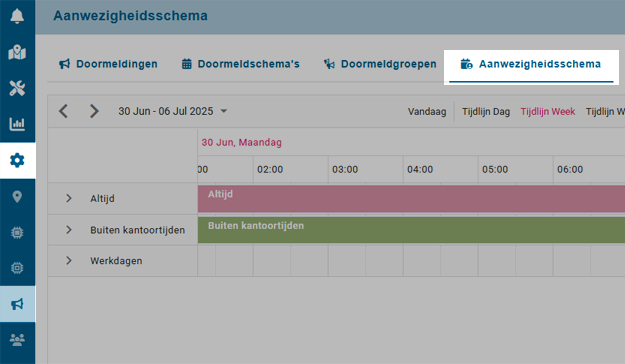The image size is (625, 364).
Task: Open the megaphone sidebar icon
Action: [17, 304]
